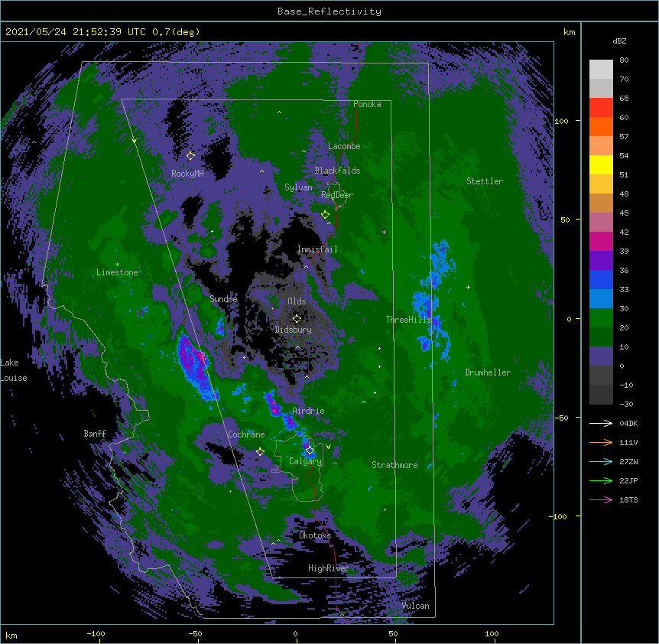This screenshot has height=644, width=659.
Task: Click the Limestone label
Action: pos(117,272)
